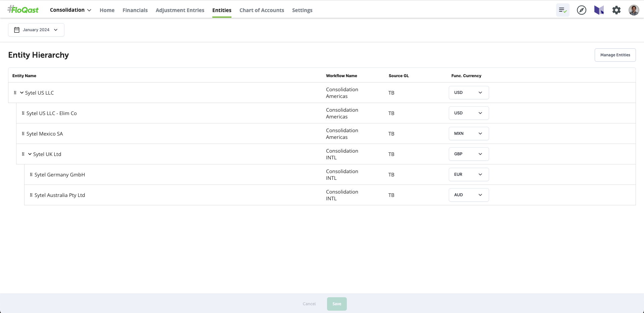The height and width of the screenshot is (313, 644).
Task: Click the FloQast logo
Action: (x=23, y=10)
